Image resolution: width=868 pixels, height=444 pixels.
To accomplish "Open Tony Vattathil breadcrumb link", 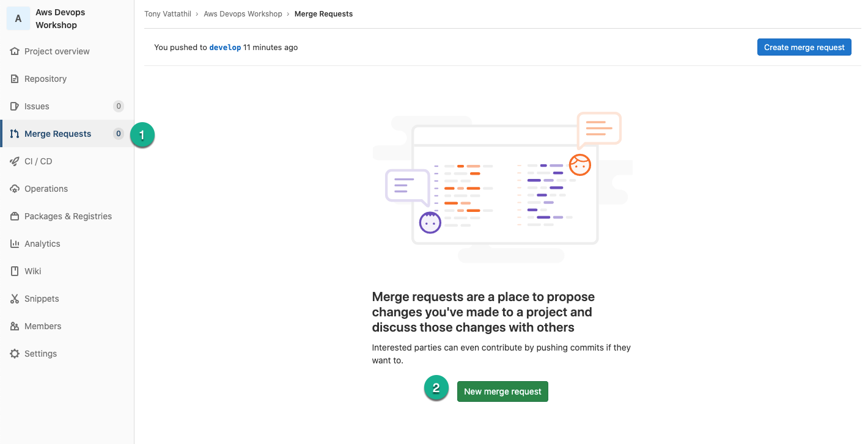I will click(167, 13).
